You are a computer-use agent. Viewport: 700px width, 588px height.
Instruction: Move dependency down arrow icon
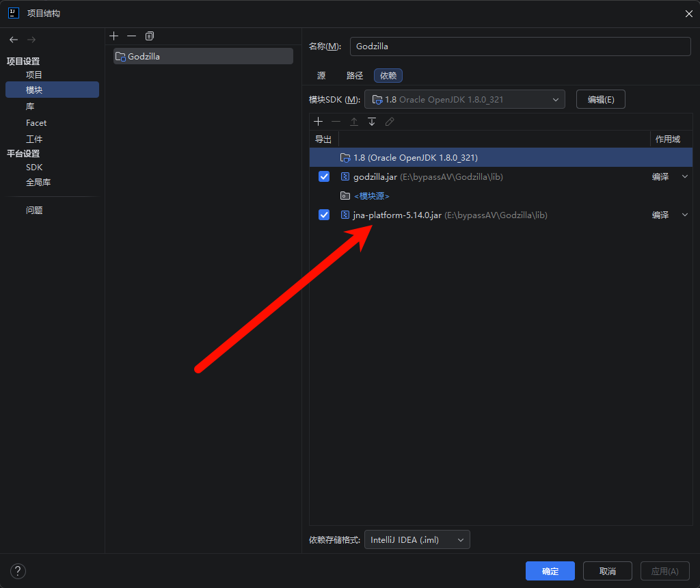372,122
